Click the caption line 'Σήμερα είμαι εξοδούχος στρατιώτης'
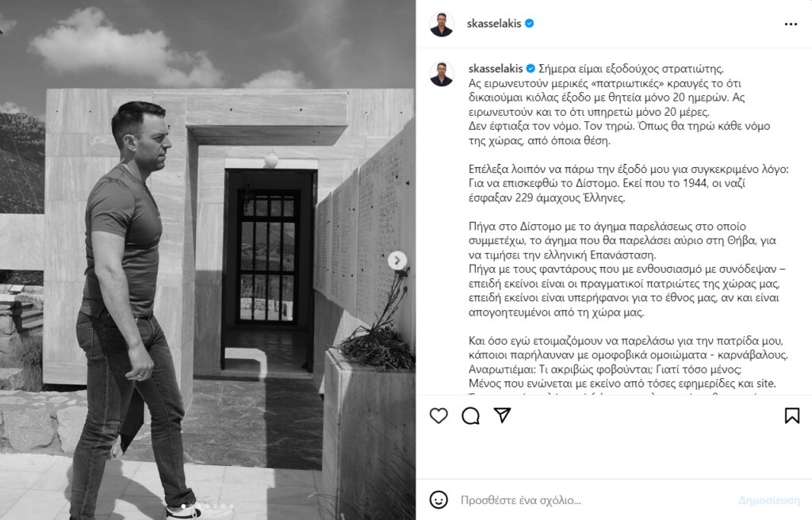Image resolution: width=812 pixels, height=520 pixels. click(x=630, y=69)
